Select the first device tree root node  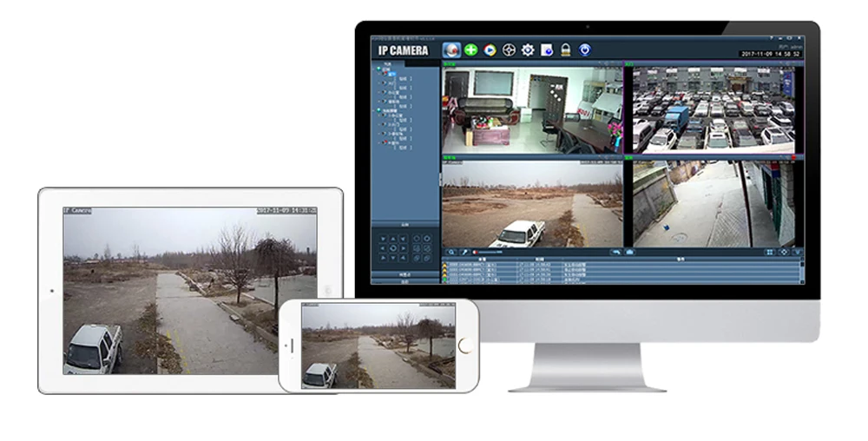coord(384,69)
